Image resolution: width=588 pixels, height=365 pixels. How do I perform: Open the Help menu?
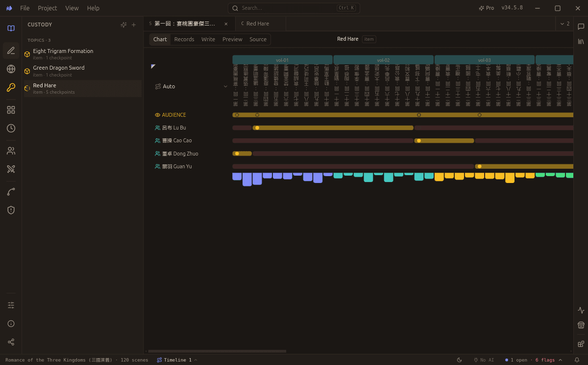93,8
